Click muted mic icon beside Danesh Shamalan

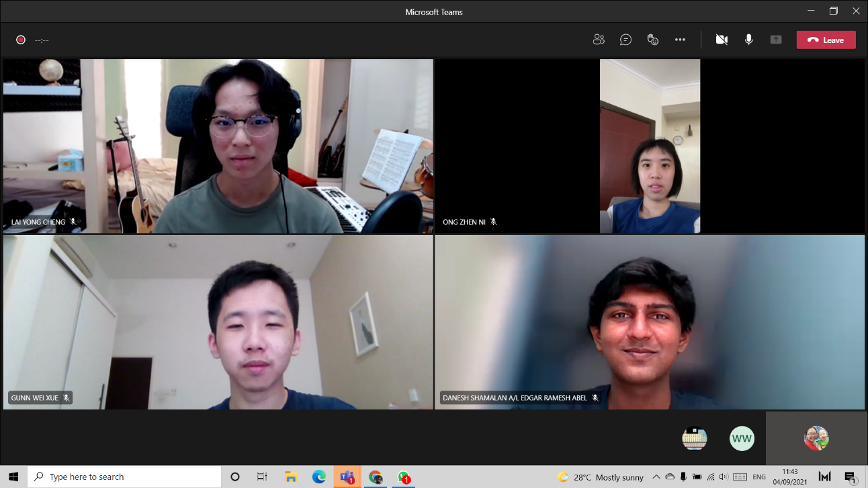coord(595,397)
